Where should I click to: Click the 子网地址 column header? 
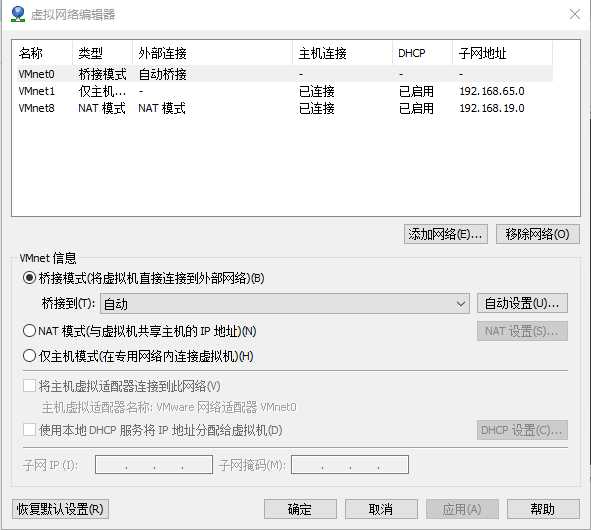pyautogui.click(x=502, y=53)
